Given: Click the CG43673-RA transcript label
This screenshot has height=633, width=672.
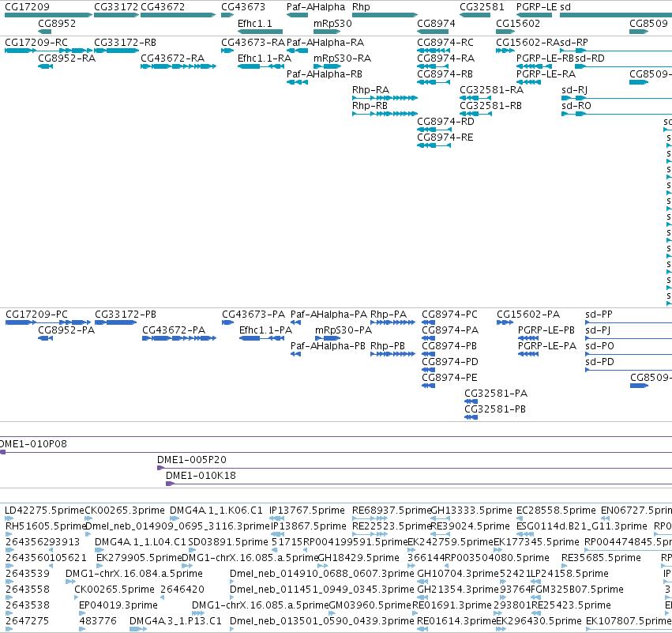Looking at the screenshot, I should tap(253, 43).
